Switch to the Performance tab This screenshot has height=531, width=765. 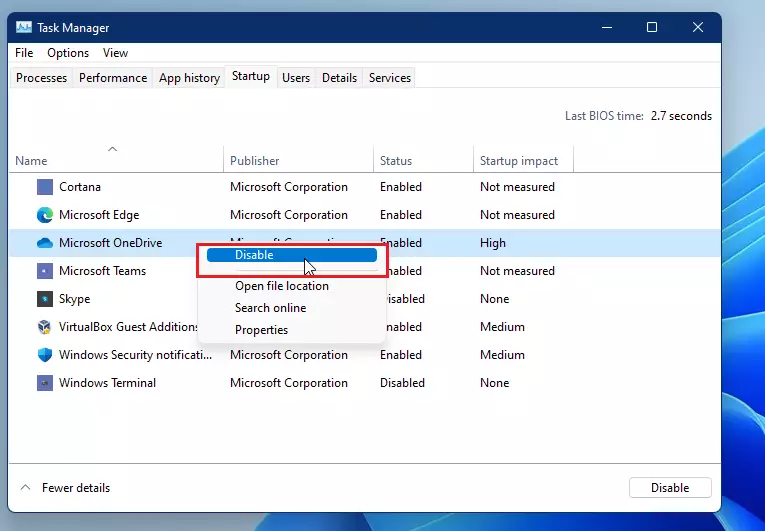(x=113, y=78)
